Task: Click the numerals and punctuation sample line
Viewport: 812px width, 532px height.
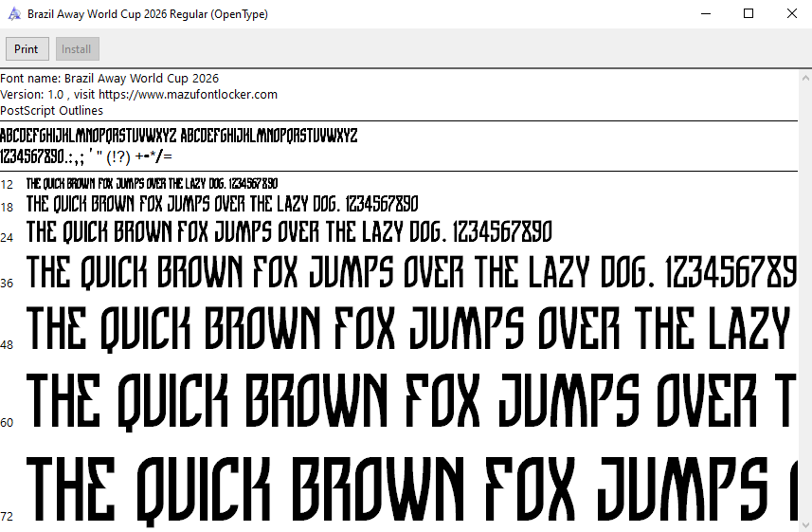Action: 86,156
